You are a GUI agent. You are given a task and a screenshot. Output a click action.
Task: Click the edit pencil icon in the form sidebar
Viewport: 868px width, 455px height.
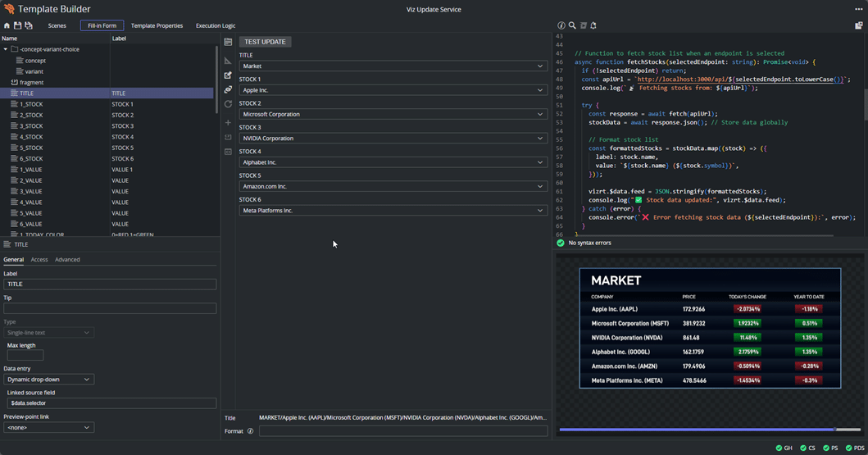click(228, 75)
